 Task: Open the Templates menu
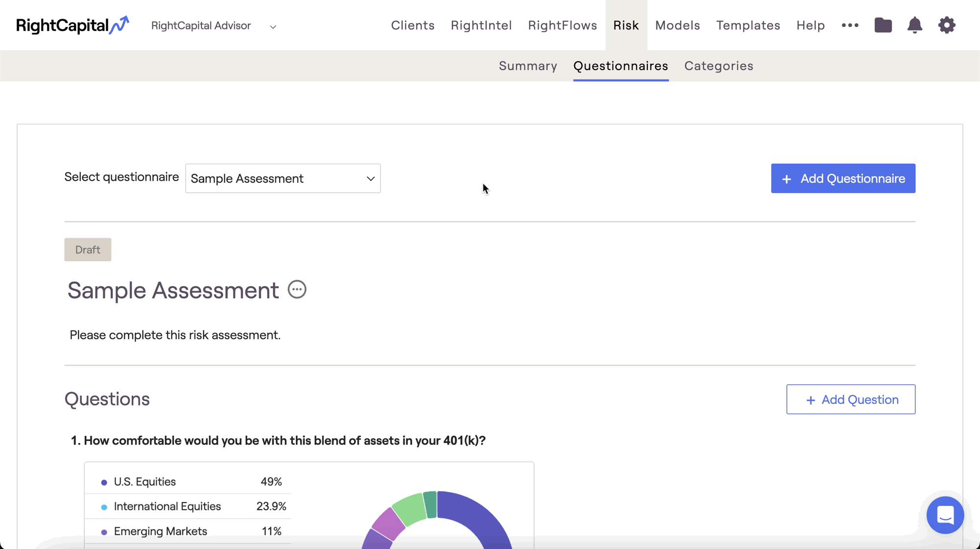[x=748, y=25]
